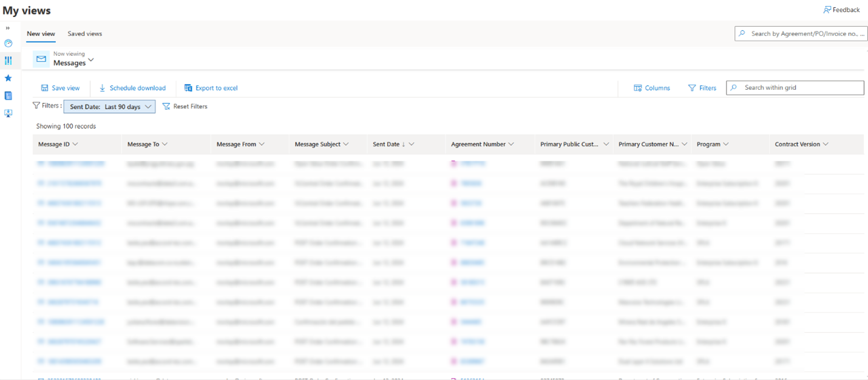This screenshot has width=868, height=380.
Task: Click Reset Filters
Action: [185, 106]
